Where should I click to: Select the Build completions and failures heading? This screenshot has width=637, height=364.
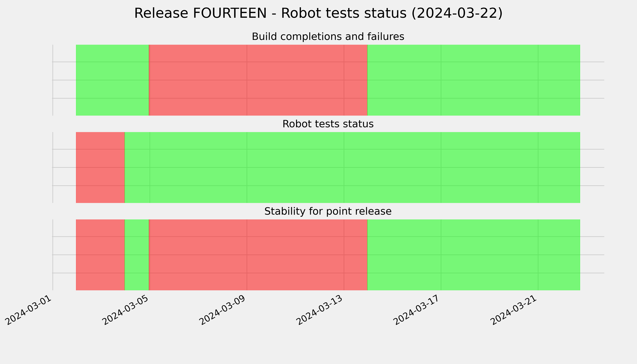tap(328, 37)
